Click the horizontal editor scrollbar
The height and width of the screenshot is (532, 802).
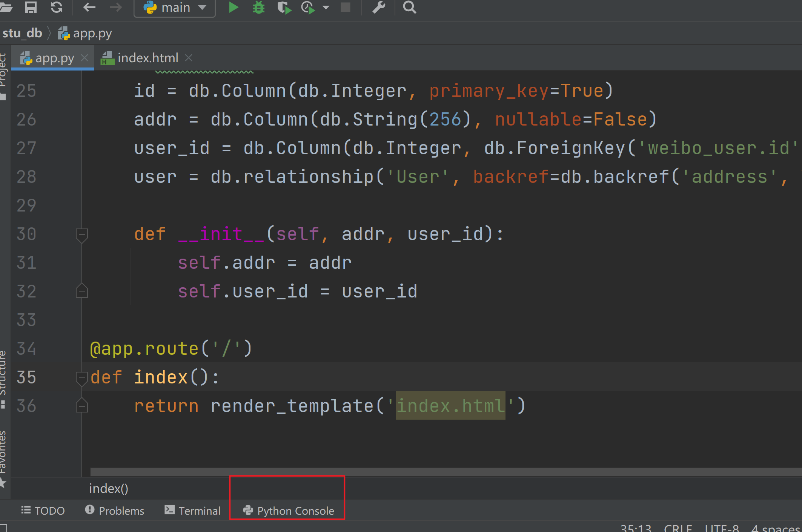pos(445,472)
